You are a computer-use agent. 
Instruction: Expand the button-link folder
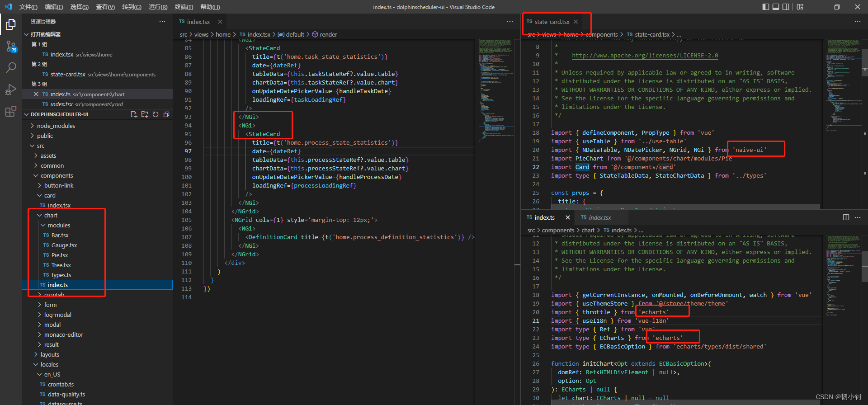(59, 185)
